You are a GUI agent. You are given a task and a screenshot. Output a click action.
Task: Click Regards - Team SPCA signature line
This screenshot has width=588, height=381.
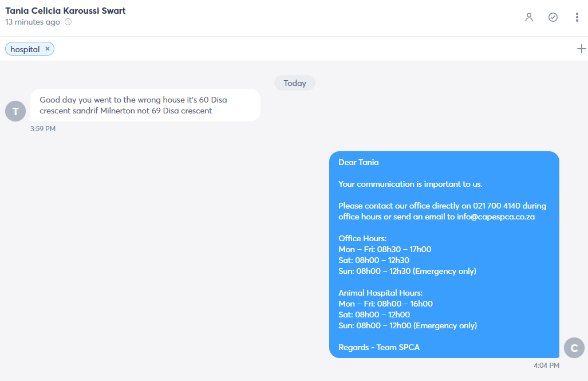[379, 347]
